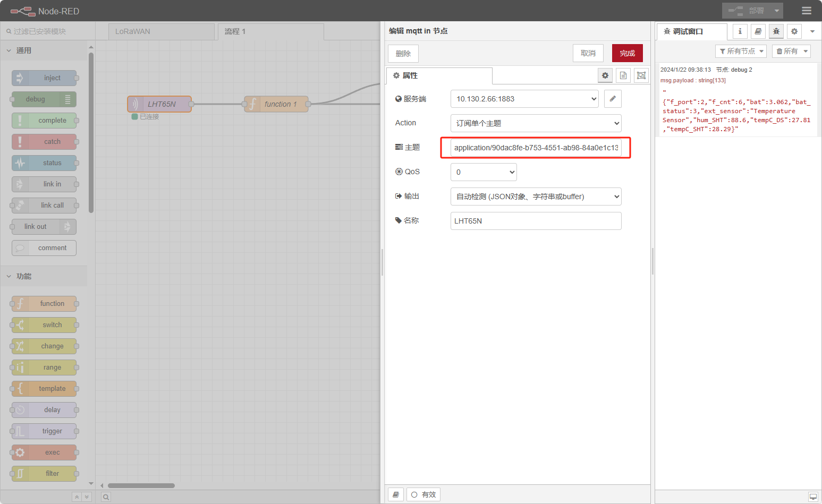Select the complete node in palette
Image resolution: width=822 pixels, height=504 pixels.
(x=44, y=121)
